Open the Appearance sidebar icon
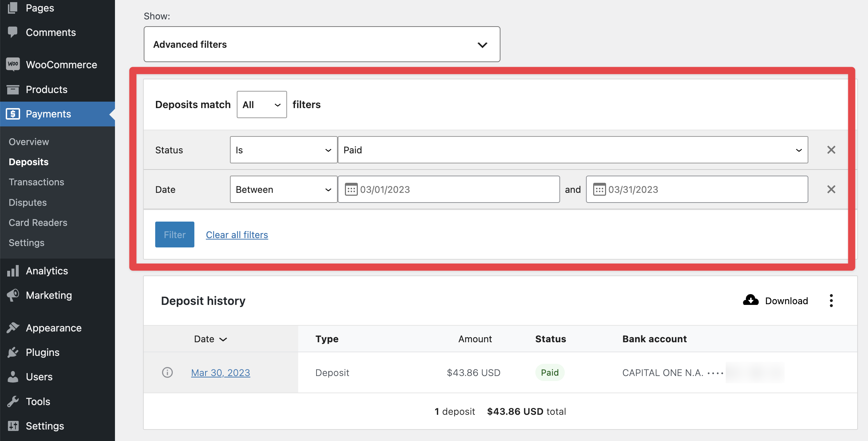 pos(13,328)
